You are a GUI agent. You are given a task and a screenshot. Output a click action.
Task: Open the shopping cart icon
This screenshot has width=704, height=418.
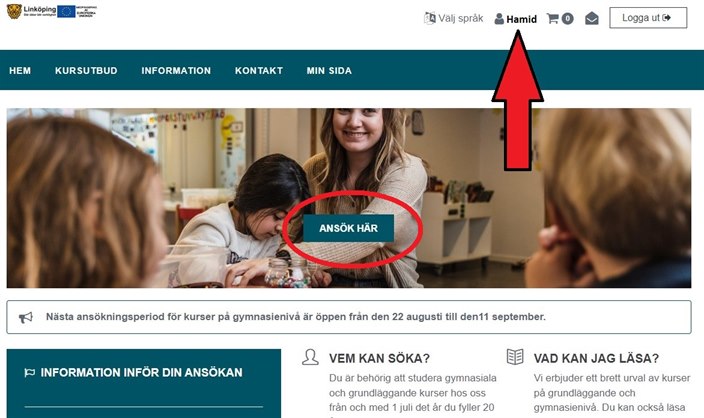click(x=553, y=18)
